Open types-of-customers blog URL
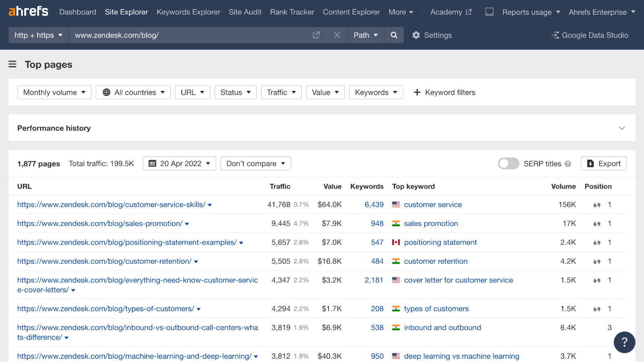 [105, 309]
